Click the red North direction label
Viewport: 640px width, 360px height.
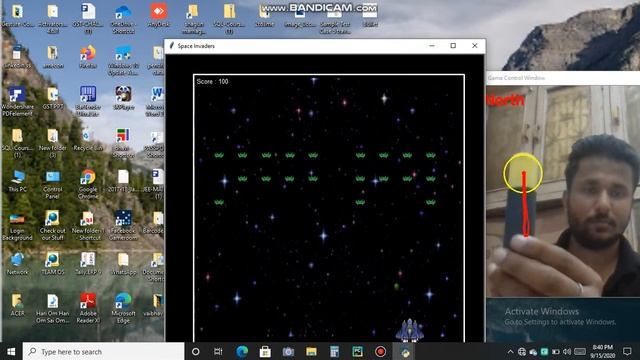505,100
